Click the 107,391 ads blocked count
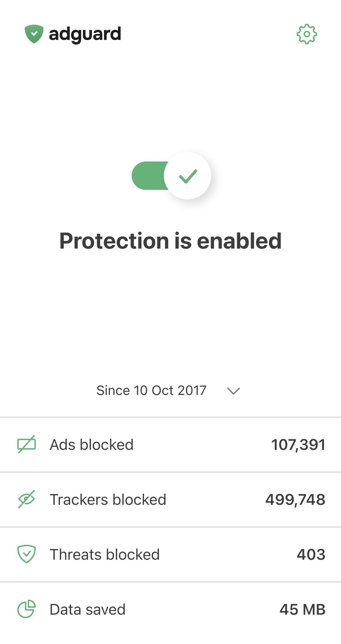 tap(298, 444)
